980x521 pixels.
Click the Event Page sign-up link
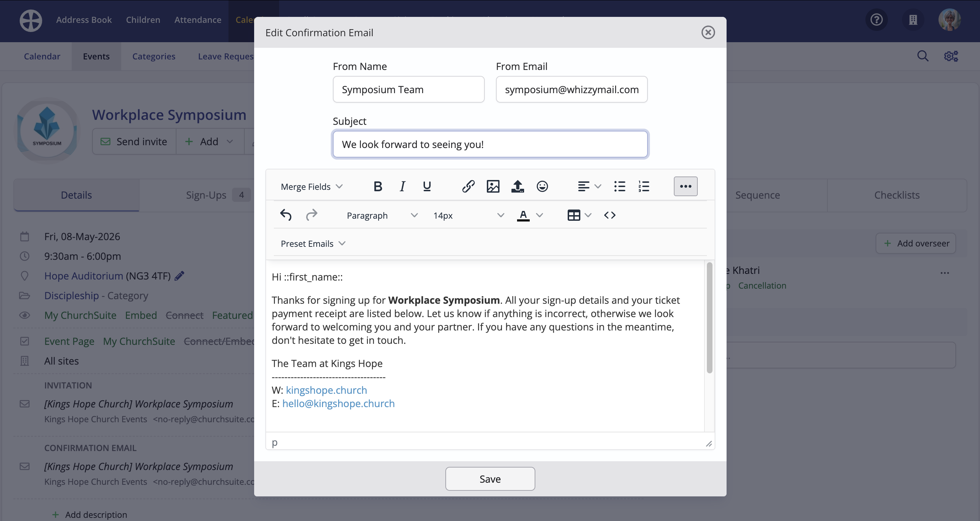coord(69,341)
